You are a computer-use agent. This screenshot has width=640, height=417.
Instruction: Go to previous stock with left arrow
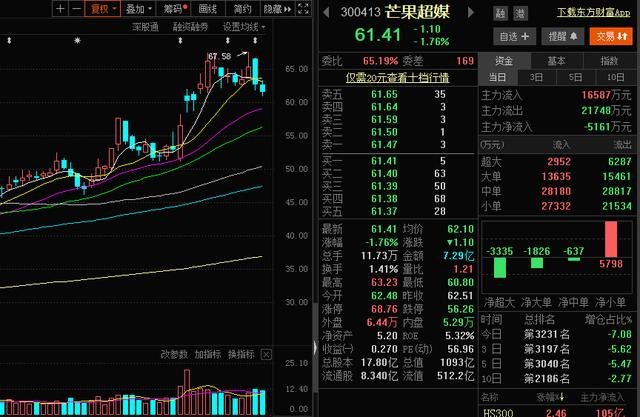click(x=326, y=12)
